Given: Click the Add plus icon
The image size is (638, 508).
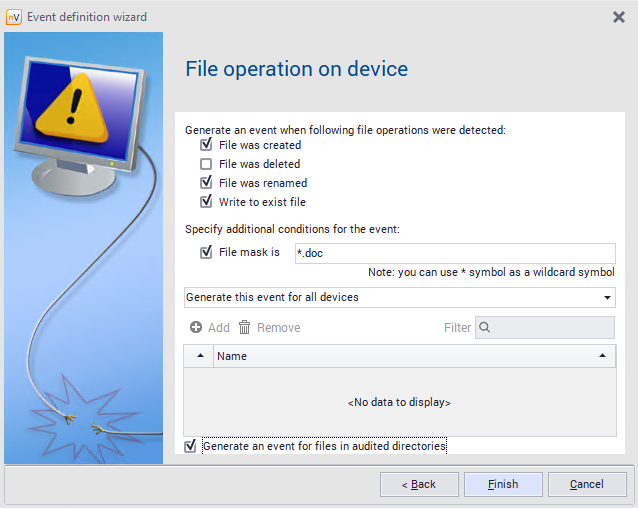Looking at the screenshot, I should [196, 327].
